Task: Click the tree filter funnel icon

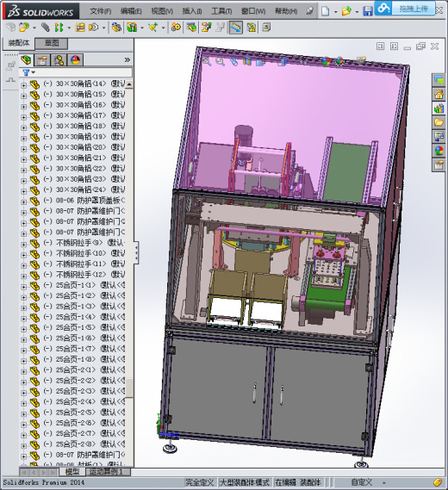Action: (26, 72)
